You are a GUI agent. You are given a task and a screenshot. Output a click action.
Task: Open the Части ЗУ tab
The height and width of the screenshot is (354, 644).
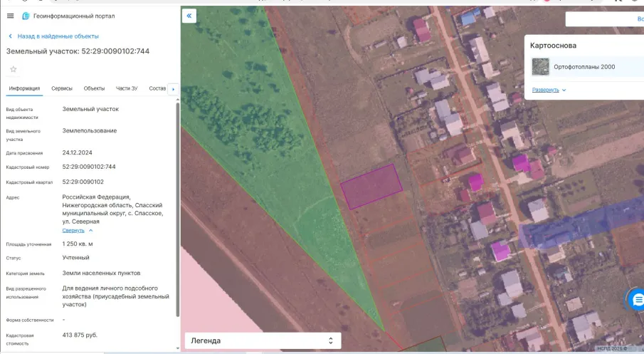click(x=127, y=88)
